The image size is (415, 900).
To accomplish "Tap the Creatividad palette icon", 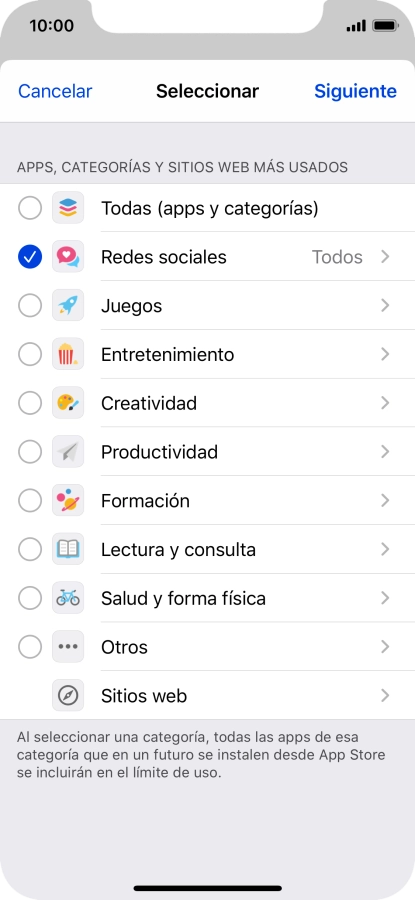I will pyautogui.click(x=68, y=403).
